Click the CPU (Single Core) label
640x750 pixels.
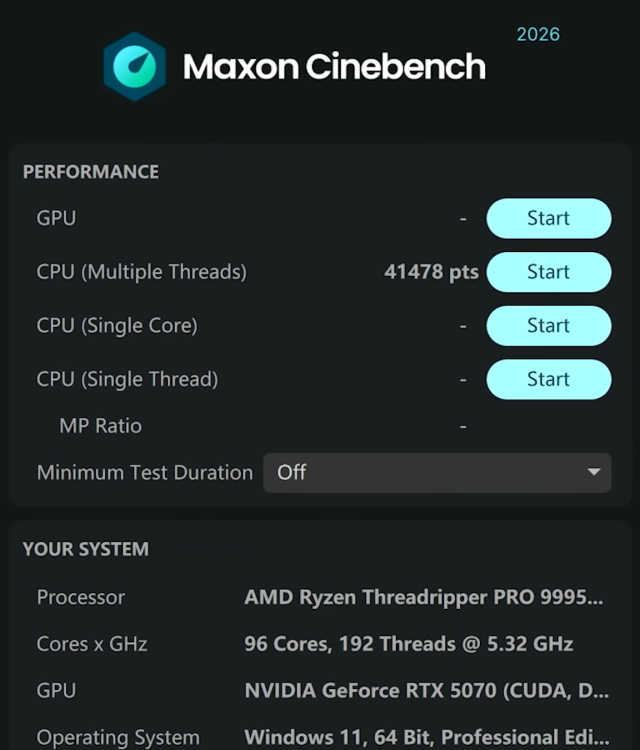pyautogui.click(x=117, y=326)
